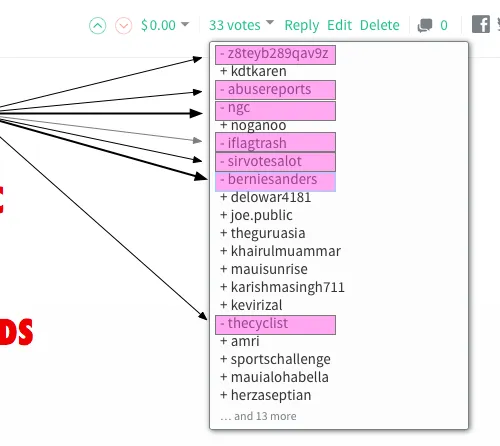The width and height of the screenshot is (500, 446).
Task: Open the comment replies count icon
Action: point(425,25)
